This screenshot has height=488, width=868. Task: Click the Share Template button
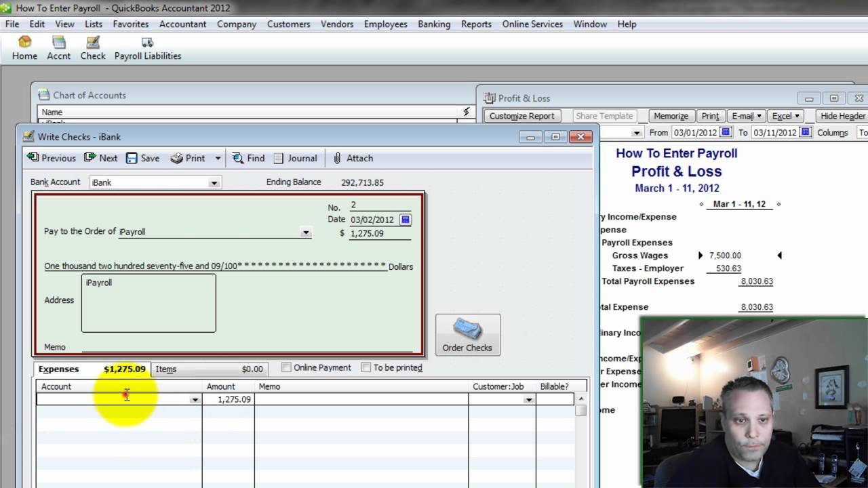click(604, 116)
